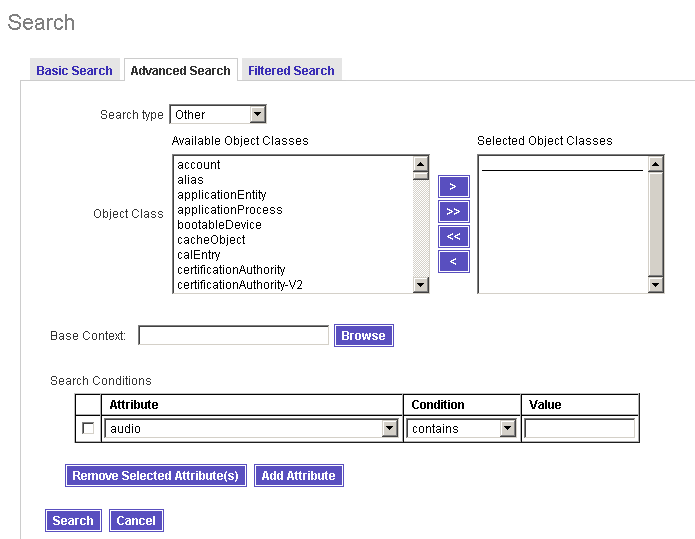The image size is (695, 539).
Task: Tick the checkbox beside the audio attribute row
Action: (x=88, y=428)
